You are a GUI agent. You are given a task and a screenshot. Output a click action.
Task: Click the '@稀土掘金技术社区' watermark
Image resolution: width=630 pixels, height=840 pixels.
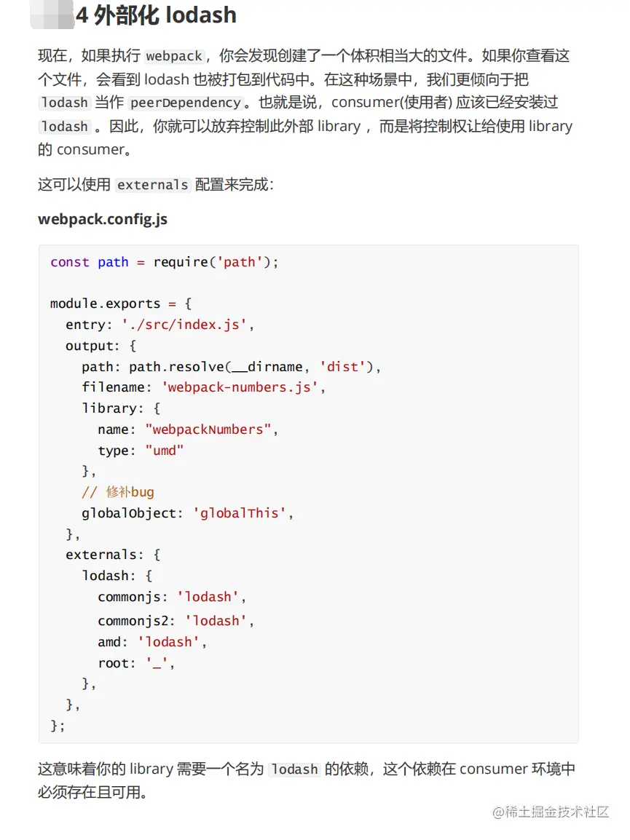click(x=551, y=812)
